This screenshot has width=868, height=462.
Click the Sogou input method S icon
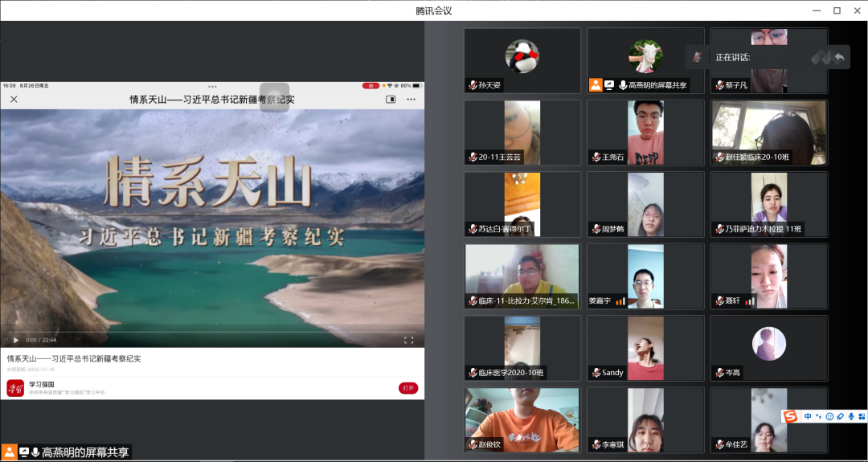(x=791, y=416)
